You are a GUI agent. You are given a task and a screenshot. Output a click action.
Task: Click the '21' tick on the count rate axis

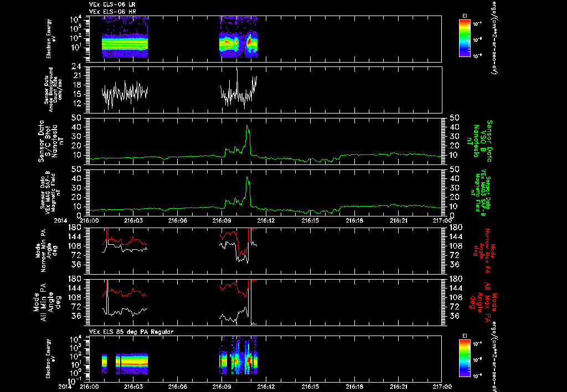click(76, 76)
